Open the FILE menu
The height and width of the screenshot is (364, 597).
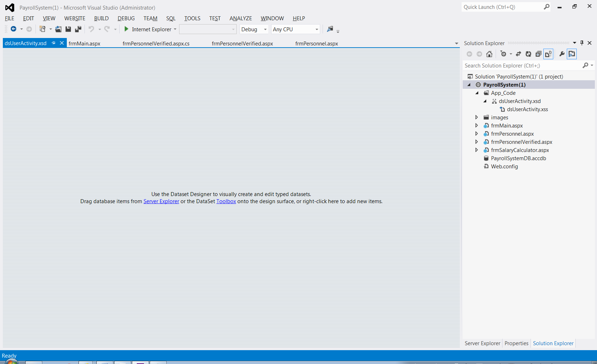pos(10,18)
